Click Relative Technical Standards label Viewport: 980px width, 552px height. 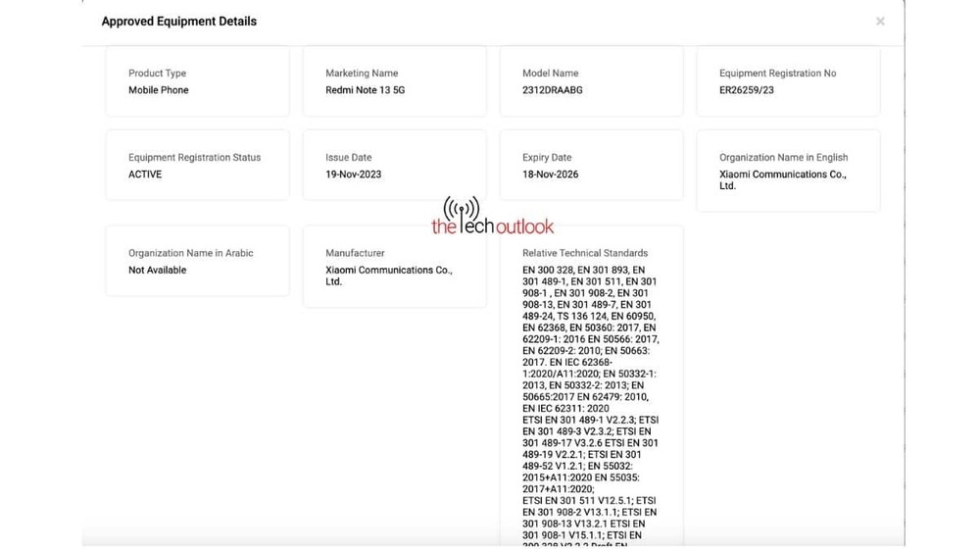pyautogui.click(x=585, y=253)
